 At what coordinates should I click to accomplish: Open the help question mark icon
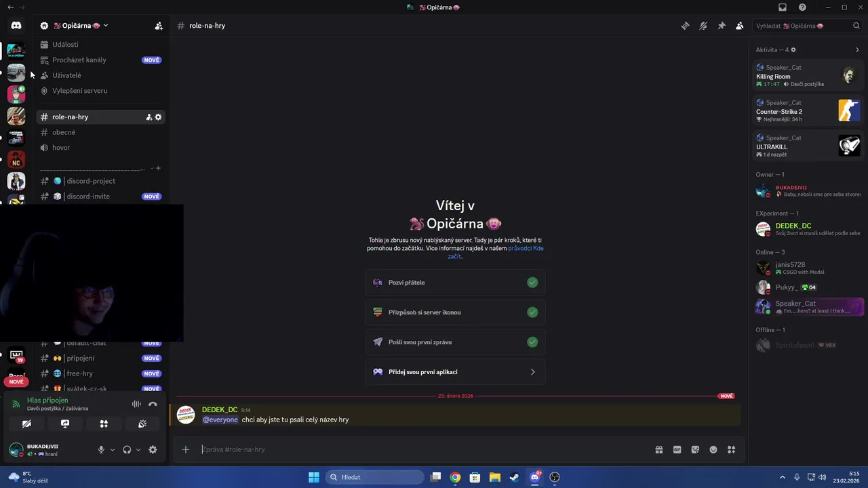(802, 7)
